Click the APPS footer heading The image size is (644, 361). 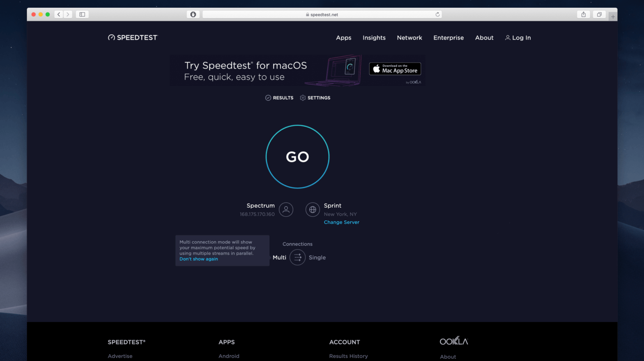point(226,342)
